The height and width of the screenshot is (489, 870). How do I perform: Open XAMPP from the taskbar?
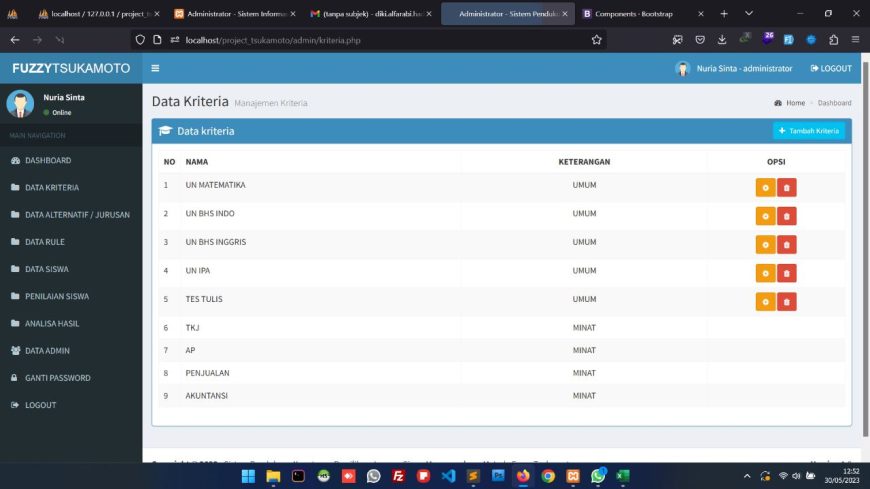pos(573,476)
